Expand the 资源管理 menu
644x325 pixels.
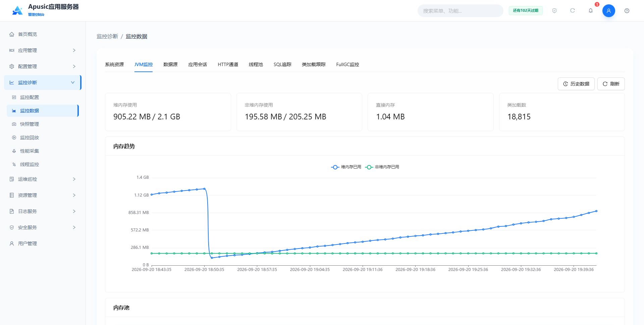pos(43,195)
